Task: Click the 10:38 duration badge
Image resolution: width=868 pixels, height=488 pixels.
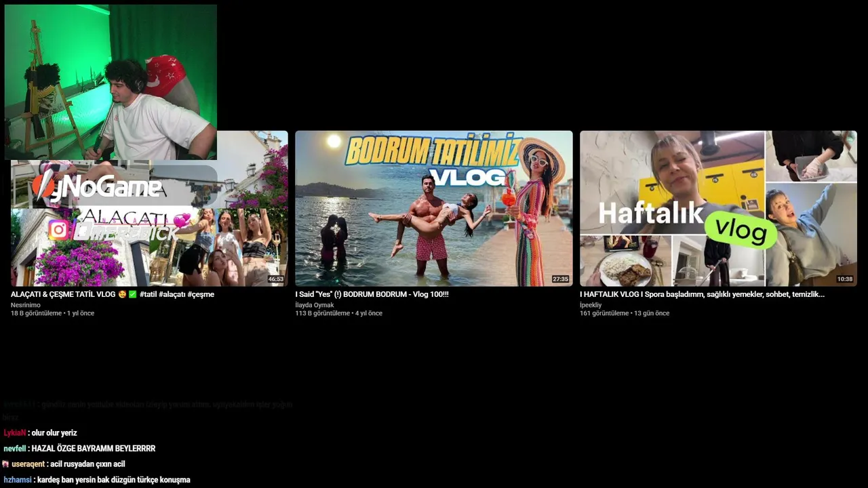Action: click(x=844, y=279)
